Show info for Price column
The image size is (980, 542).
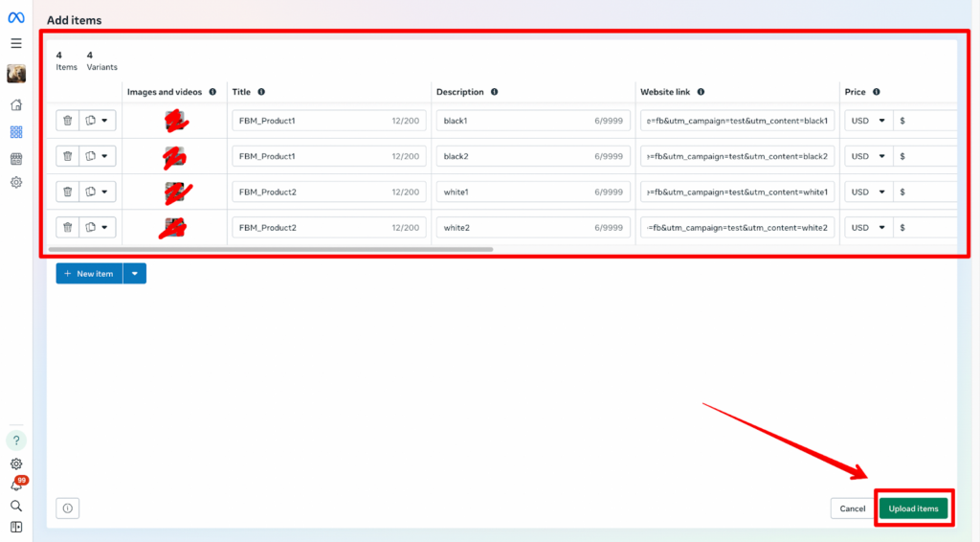tap(877, 92)
